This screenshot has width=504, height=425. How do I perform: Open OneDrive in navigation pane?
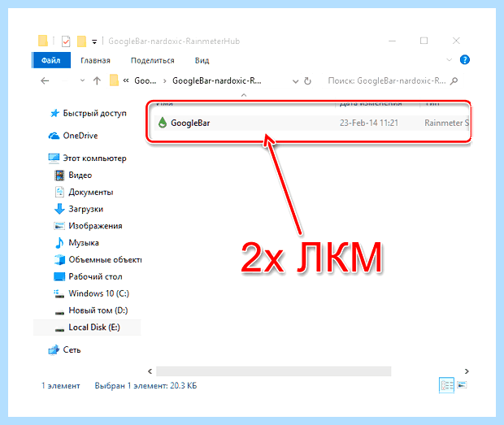(x=80, y=136)
